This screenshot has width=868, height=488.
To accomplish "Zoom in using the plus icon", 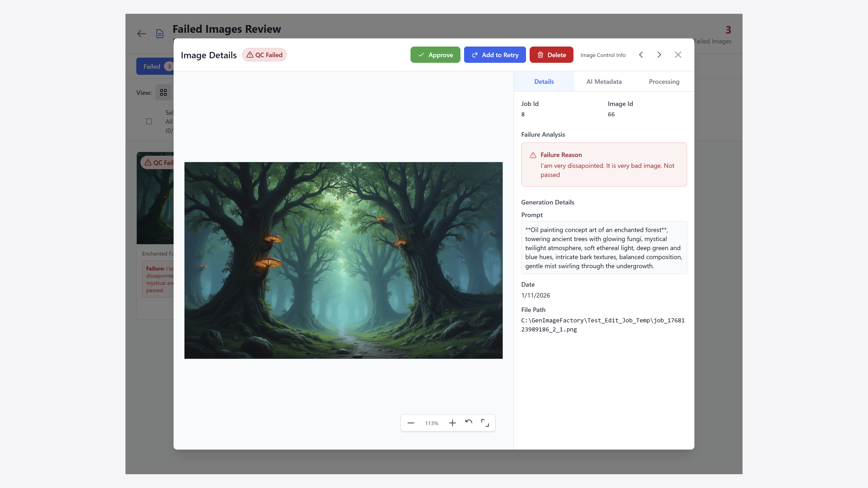I will pos(452,423).
